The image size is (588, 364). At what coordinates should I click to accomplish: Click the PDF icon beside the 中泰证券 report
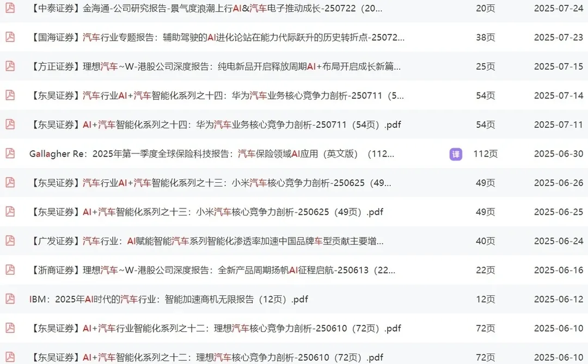(9, 8)
